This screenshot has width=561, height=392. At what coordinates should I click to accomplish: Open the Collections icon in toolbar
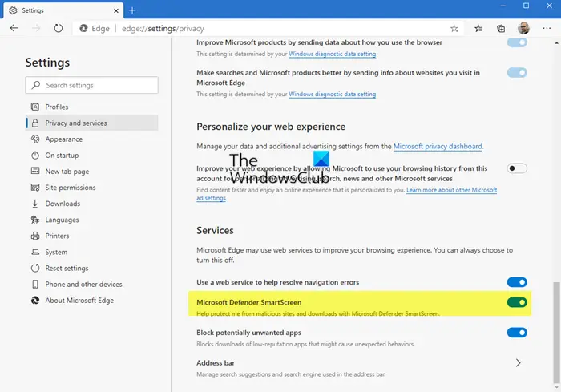[x=501, y=29]
